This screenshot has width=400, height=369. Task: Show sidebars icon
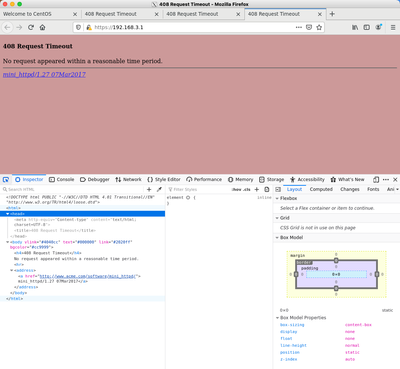367,27
